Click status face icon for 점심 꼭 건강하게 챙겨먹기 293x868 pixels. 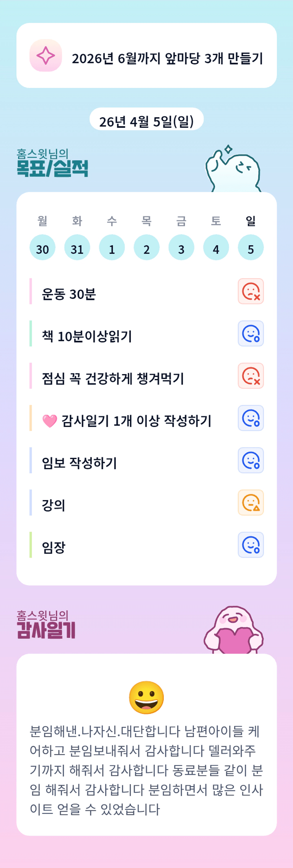(250, 376)
